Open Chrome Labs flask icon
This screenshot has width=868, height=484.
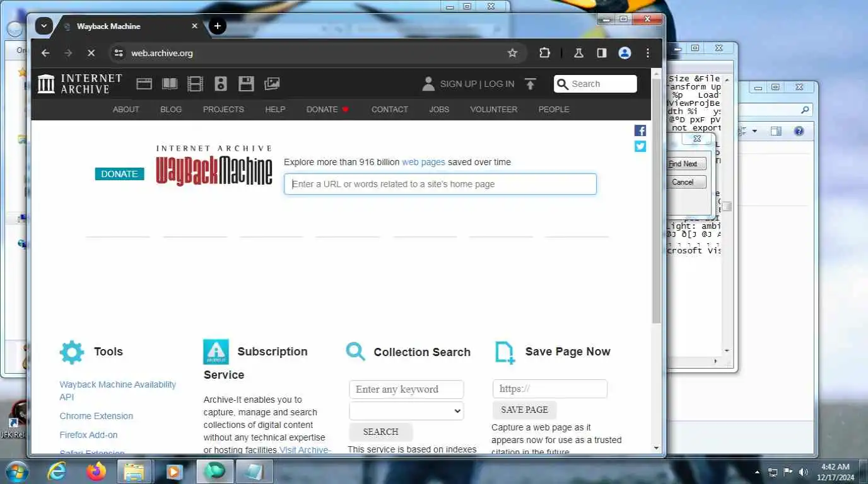578,53
